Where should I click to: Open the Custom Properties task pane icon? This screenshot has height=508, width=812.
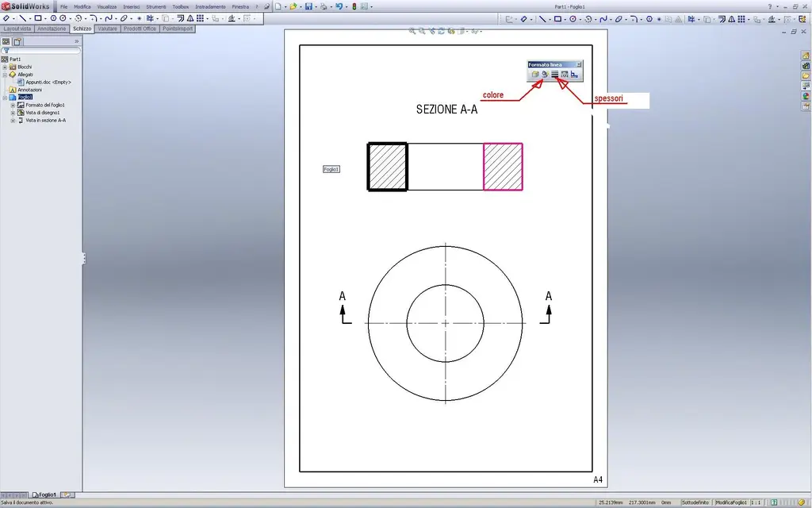point(806,106)
